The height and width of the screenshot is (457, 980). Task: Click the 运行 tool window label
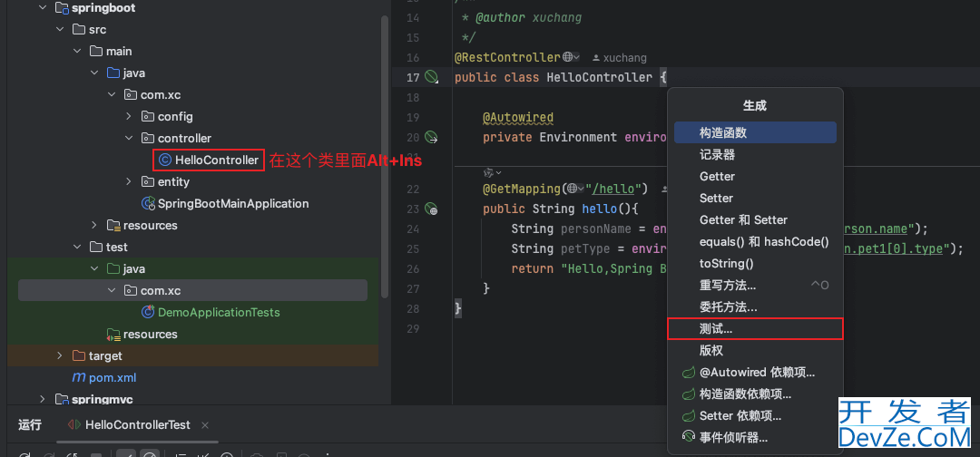click(30, 425)
